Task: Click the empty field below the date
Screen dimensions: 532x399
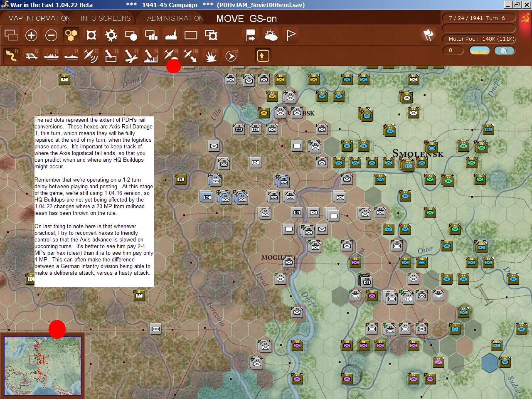Action: pos(479,29)
